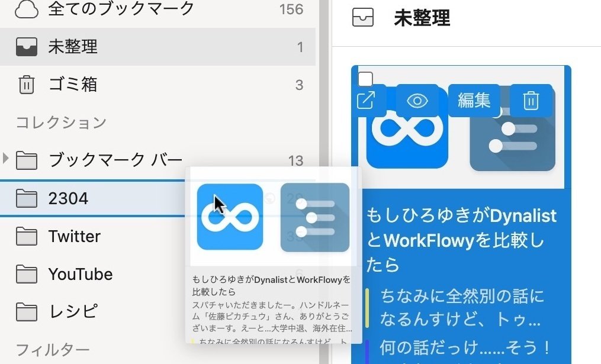Click the count 156 next to 全てのブックマーク
Image resolution: width=601 pixels, height=364 pixels.
[291, 9]
